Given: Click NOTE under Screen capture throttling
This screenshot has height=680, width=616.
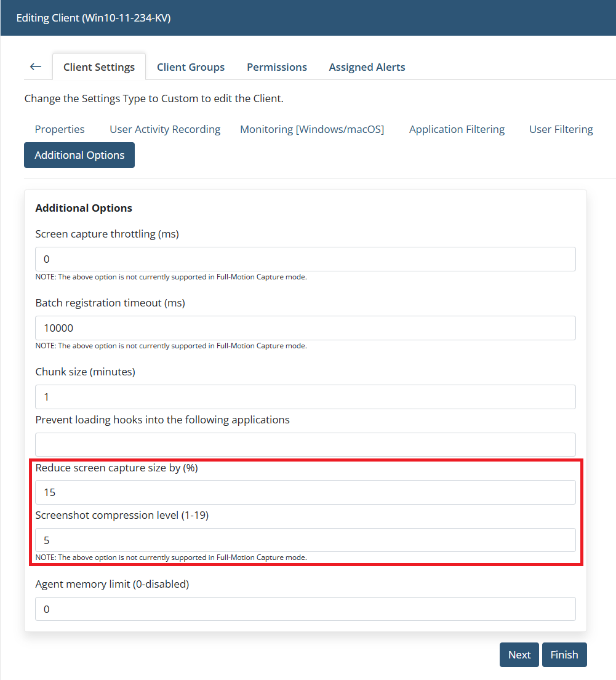Looking at the screenshot, I should click(x=171, y=277).
